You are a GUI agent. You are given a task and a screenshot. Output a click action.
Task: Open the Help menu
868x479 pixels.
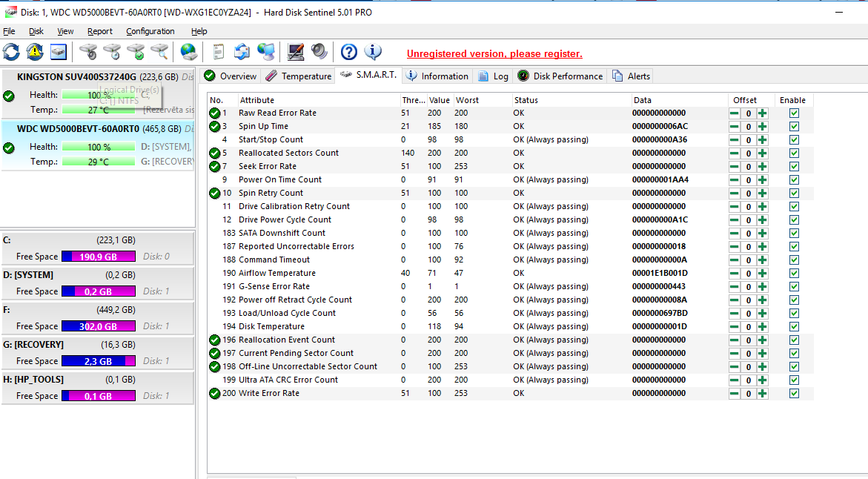point(199,31)
